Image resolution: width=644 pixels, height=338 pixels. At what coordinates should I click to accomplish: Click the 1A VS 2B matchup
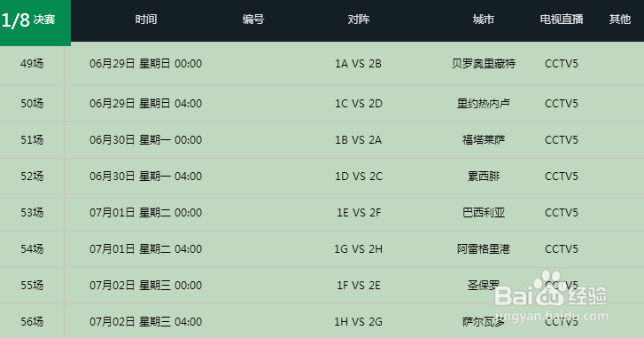coord(358,64)
